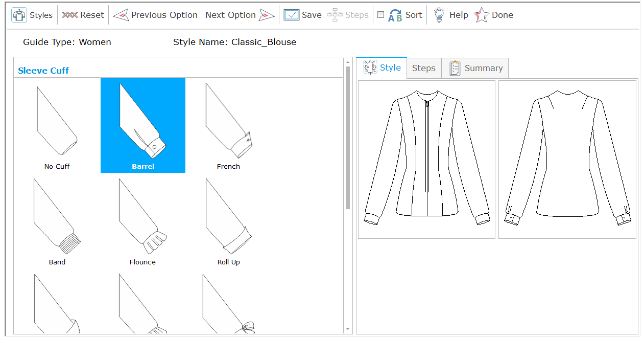
Task: Save the style with the Save icon
Action: click(291, 15)
